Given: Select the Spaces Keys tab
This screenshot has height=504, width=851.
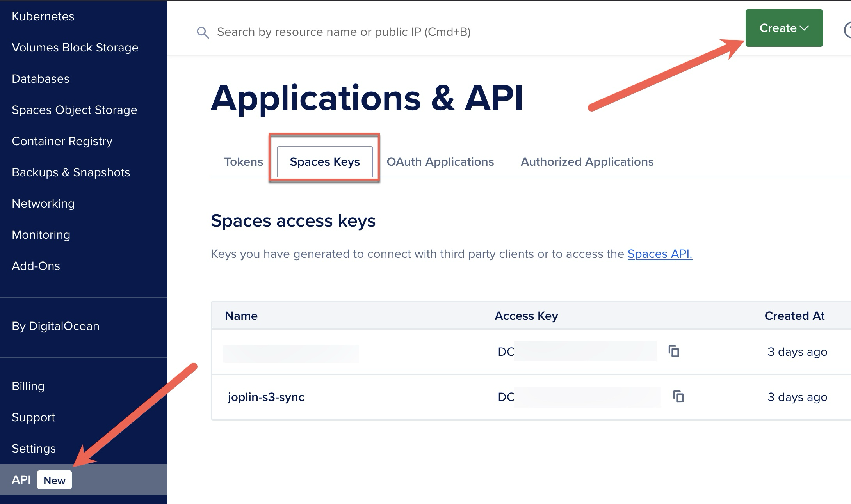Looking at the screenshot, I should tap(325, 162).
